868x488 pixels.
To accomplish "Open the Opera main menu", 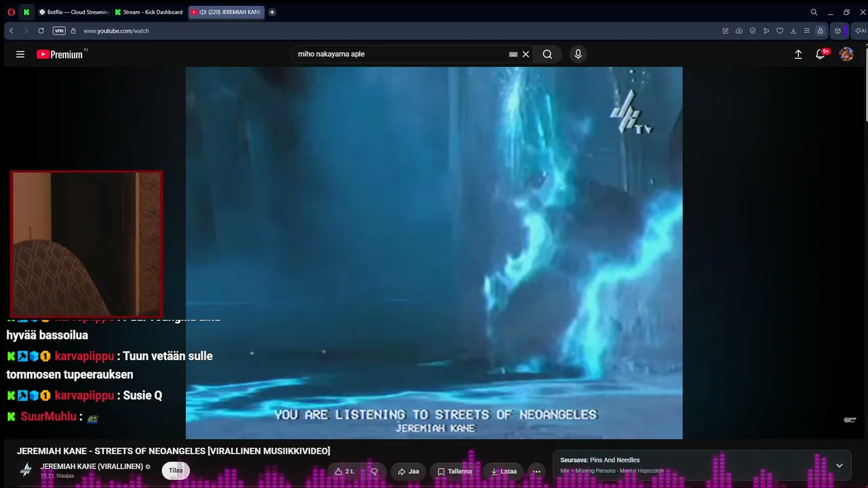I will pos(11,12).
